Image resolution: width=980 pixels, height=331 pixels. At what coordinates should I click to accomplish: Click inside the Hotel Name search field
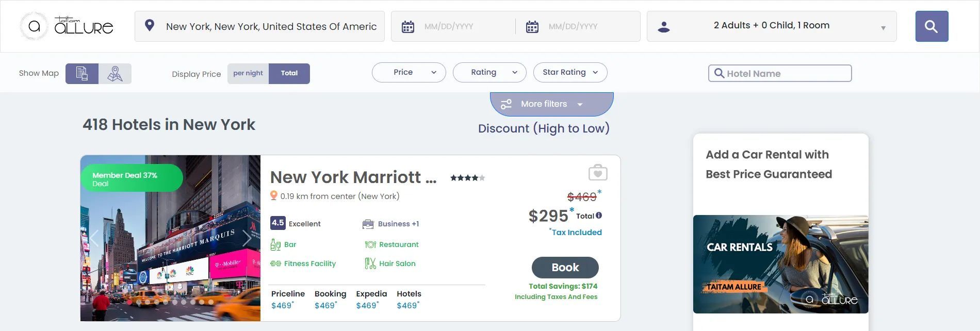click(x=779, y=73)
